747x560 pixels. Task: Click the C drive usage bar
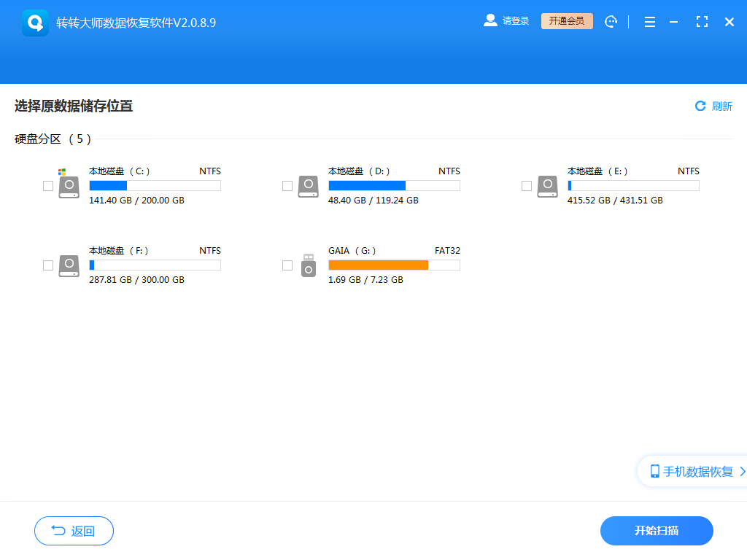point(154,185)
